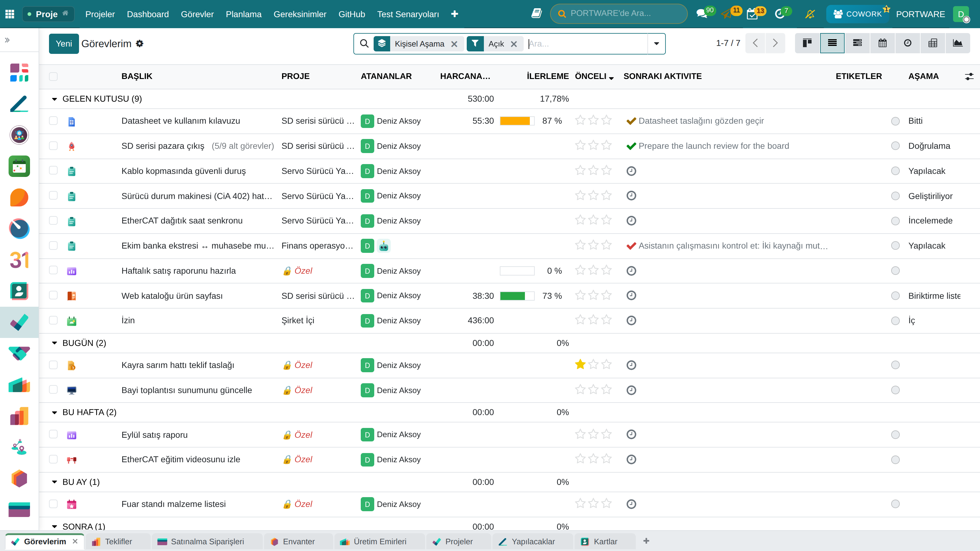Viewport: 980px width, 551px height.
Task: Open activity Datasheet taslağını gözden geçir
Action: pos(701,121)
